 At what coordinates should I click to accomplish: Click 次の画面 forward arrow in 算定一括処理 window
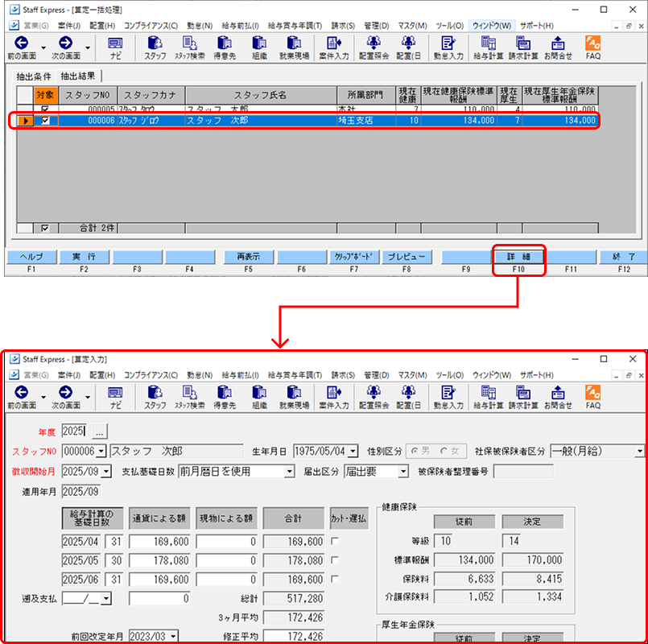tap(65, 43)
